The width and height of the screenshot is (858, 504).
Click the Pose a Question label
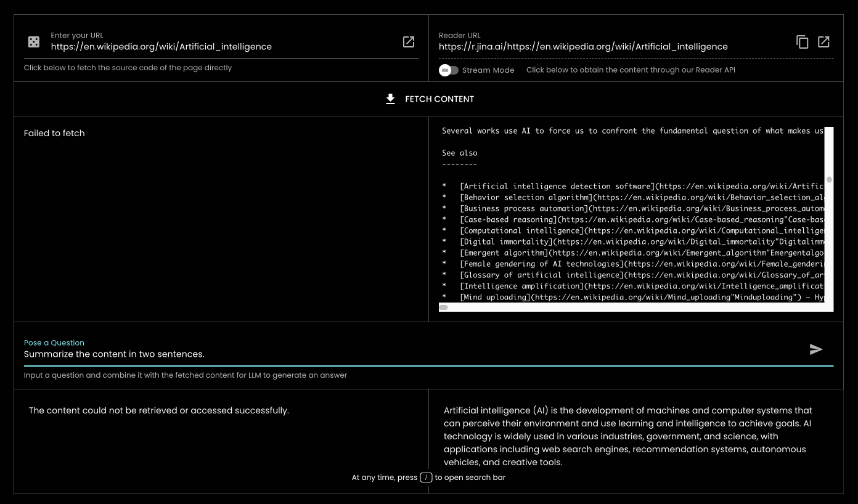[x=54, y=343]
